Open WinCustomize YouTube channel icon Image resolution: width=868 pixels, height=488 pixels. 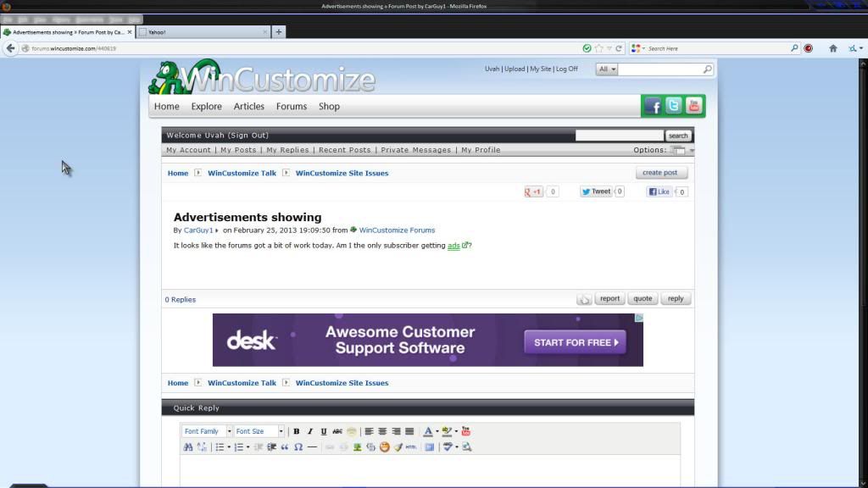694,105
